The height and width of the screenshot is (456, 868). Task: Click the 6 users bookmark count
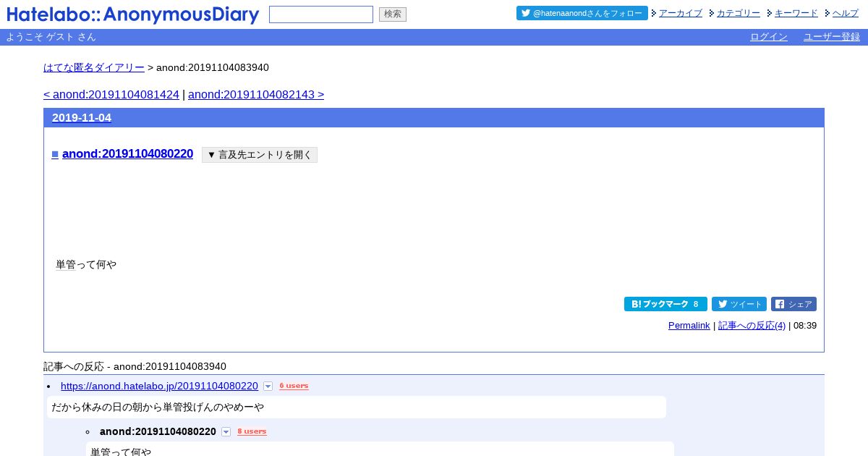coord(294,386)
